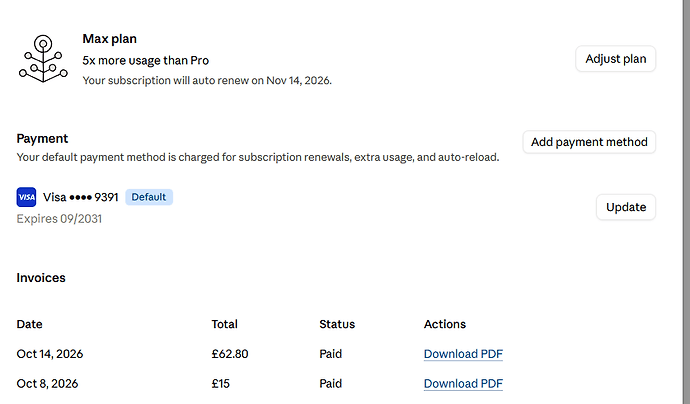
Task: Click the auto renew Nov 14, 2026 notice
Action: (x=207, y=81)
